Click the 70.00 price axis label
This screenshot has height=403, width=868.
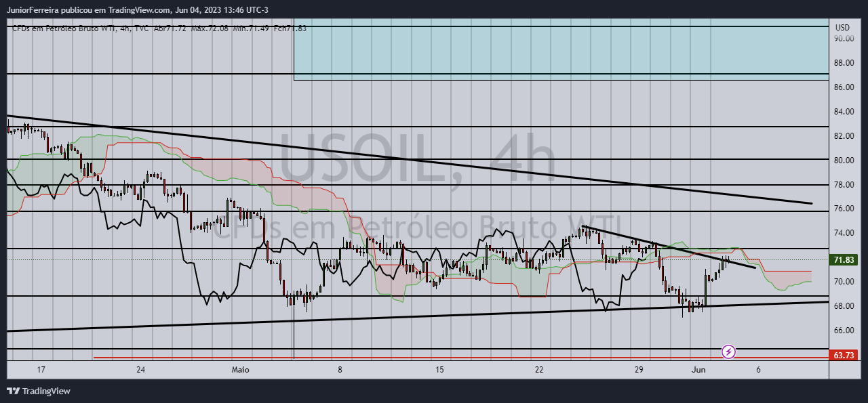coord(844,282)
